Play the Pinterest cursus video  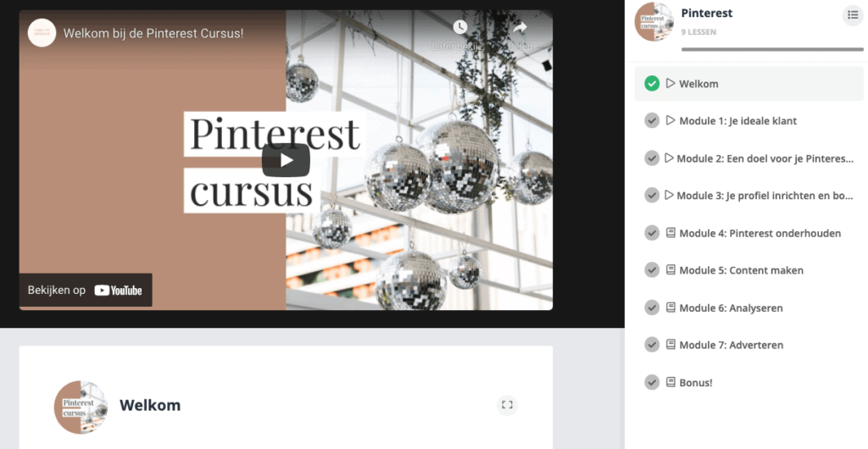pyautogui.click(x=286, y=160)
